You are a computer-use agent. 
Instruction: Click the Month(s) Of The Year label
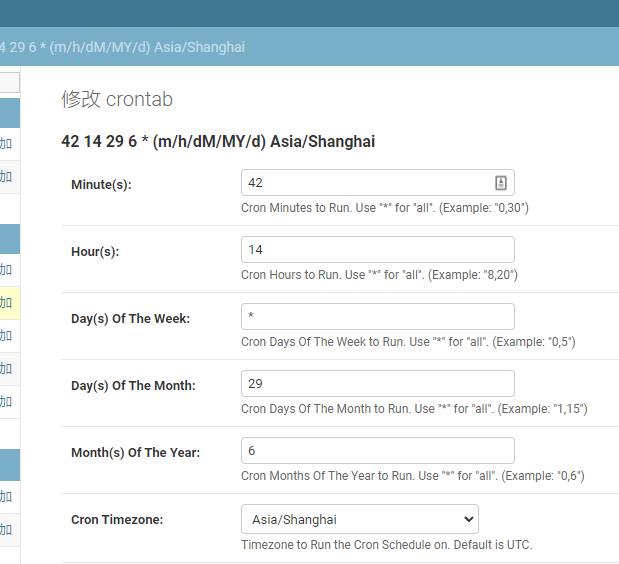(x=135, y=453)
